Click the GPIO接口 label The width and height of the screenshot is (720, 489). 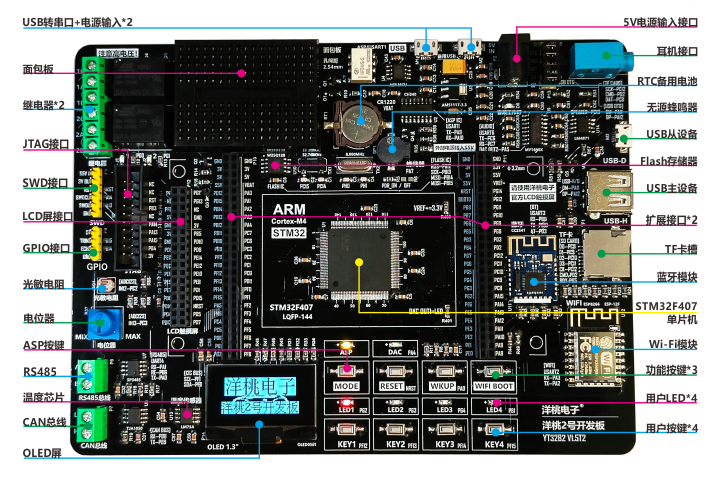[46, 248]
